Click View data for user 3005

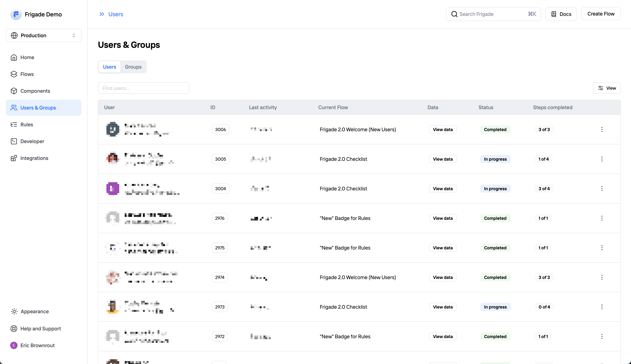click(x=443, y=159)
